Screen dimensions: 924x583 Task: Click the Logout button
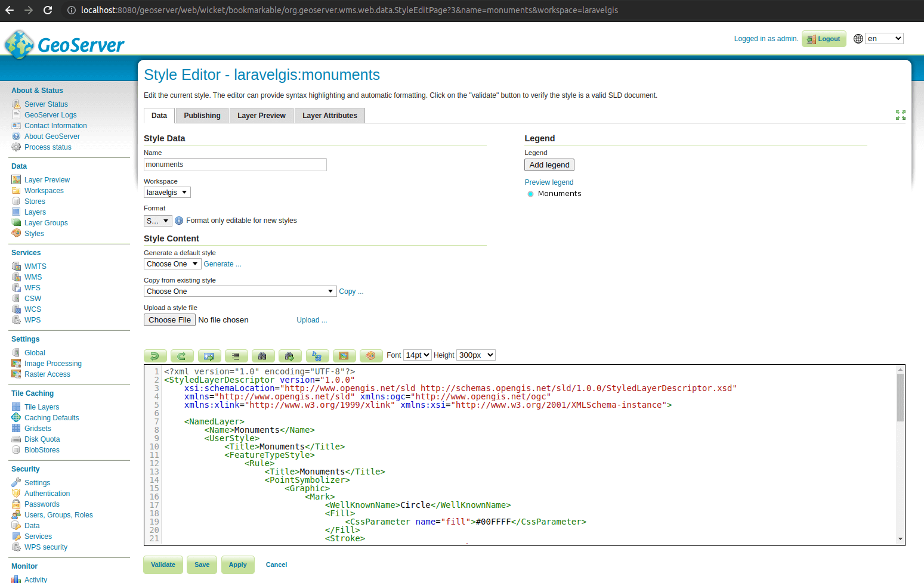pyautogui.click(x=824, y=39)
